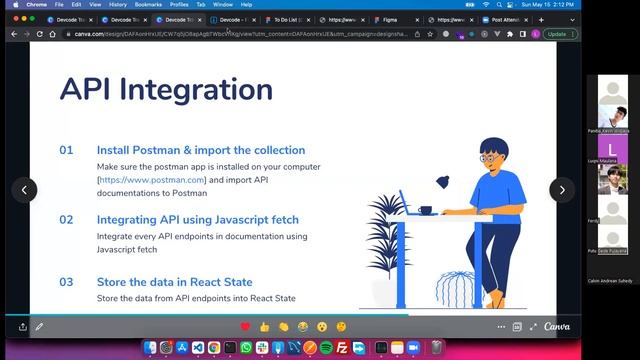Reload the page in Chrome
640x360 pixels.
40,34
